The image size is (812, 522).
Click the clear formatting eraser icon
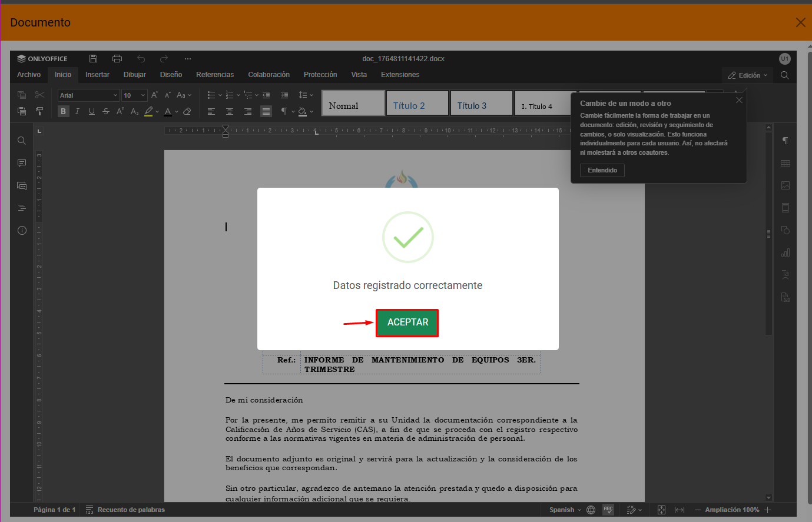coord(187,111)
